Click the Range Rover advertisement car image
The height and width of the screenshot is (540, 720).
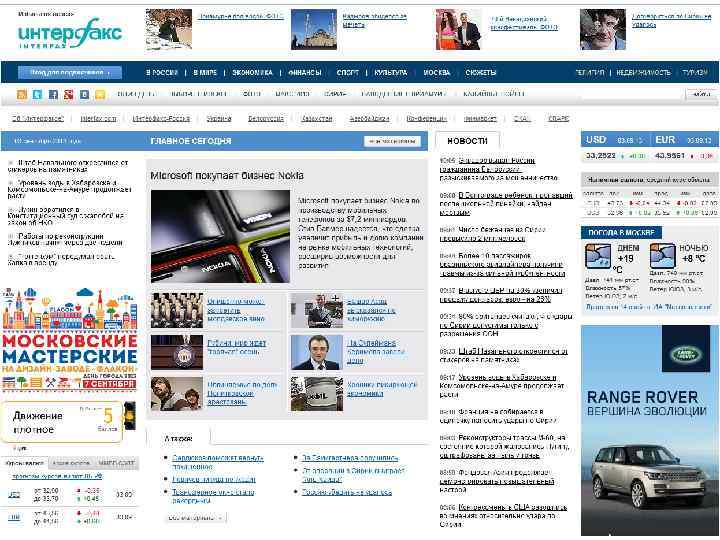coord(650,475)
